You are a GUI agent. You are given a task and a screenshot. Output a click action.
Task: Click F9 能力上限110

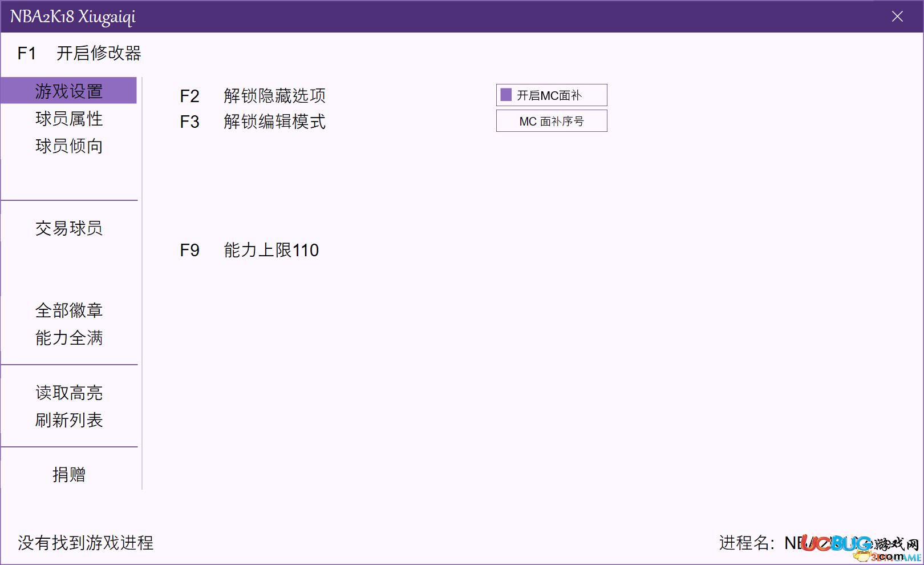tap(249, 250)
